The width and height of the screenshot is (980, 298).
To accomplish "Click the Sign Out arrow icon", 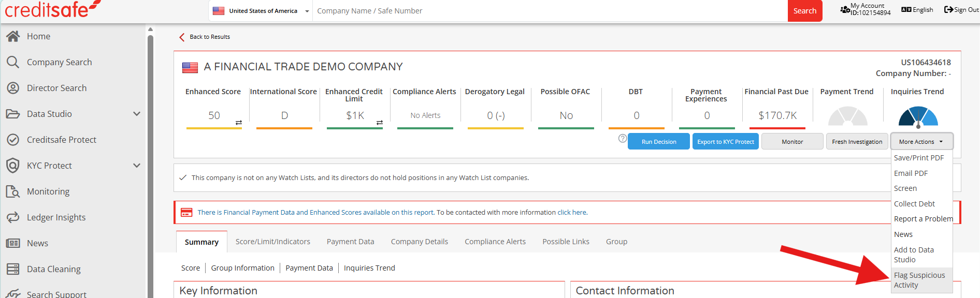I will pos(948,10).
